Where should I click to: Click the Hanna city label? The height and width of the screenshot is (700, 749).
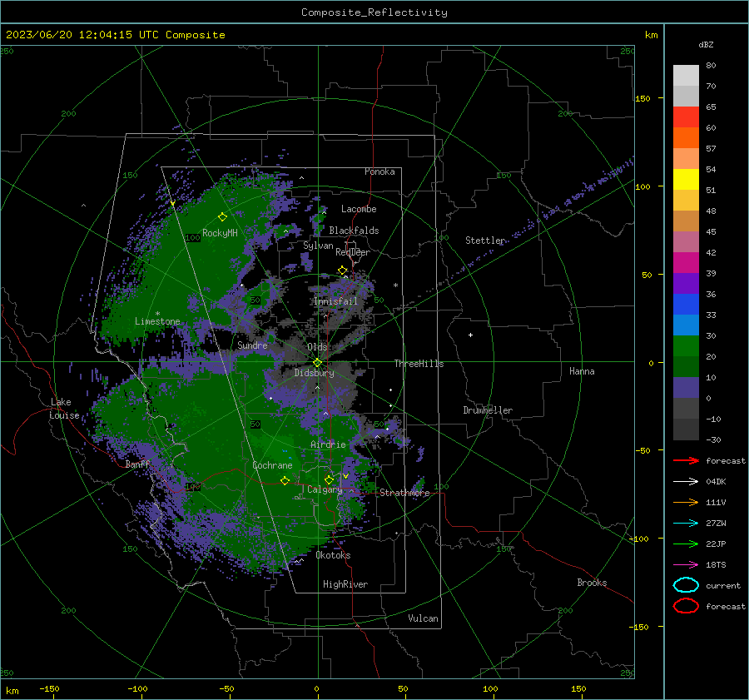coord(582,371)
